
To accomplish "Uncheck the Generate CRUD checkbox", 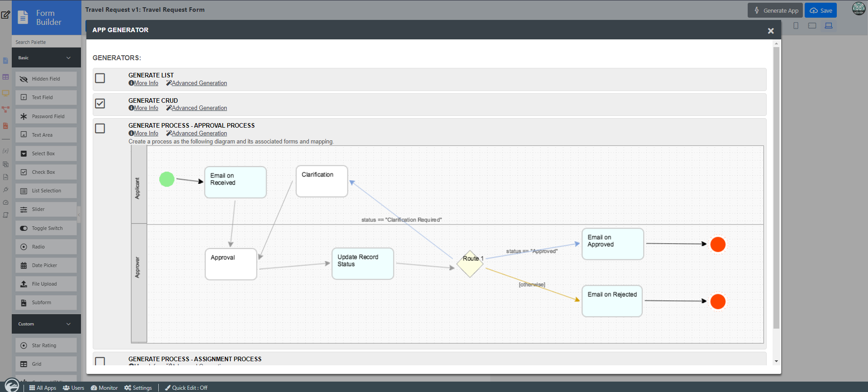I will pyautogui.click(x=100, y=104).
